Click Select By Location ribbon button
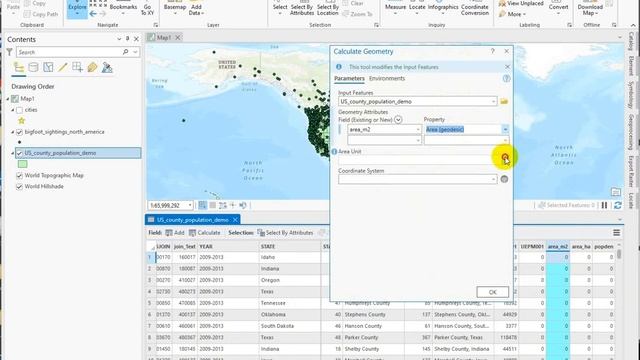 328,9
